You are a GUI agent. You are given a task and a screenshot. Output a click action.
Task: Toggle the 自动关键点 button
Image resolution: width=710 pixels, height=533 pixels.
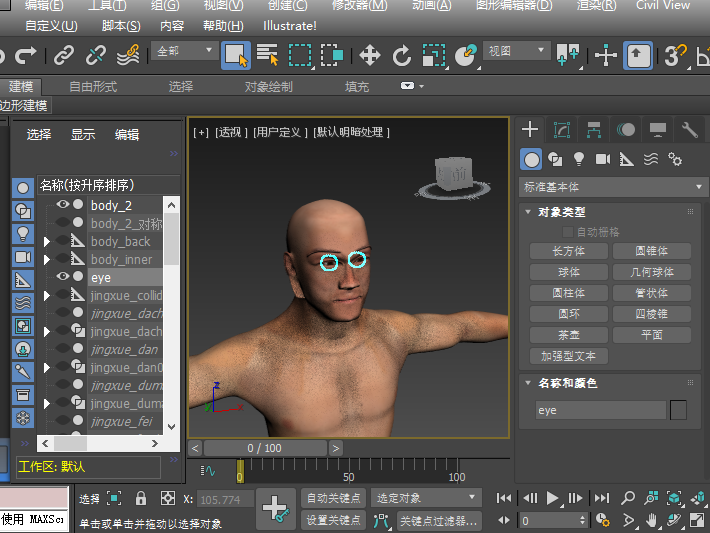[333, 498]
